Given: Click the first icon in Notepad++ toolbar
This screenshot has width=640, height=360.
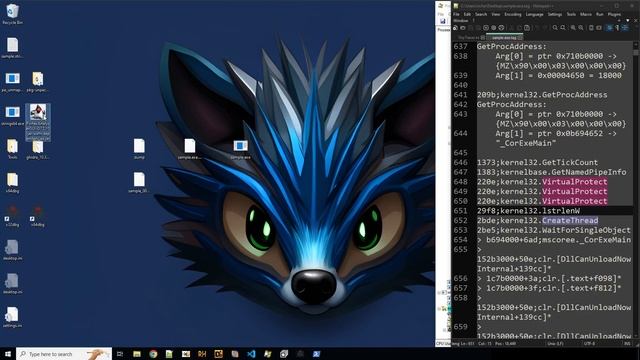Looking at the screenshot, I should [x=455, y=28].
